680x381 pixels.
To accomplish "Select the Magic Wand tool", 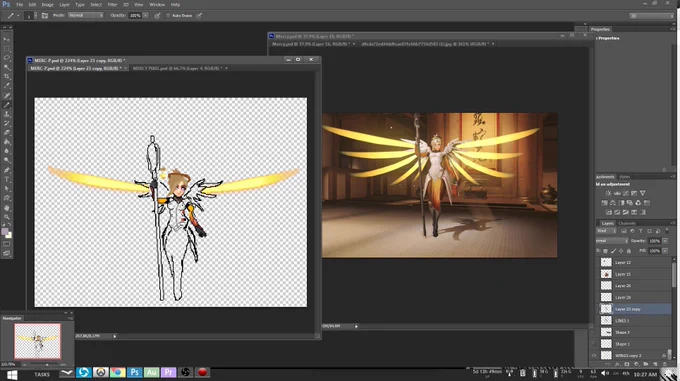I will [x=7, y=67].
